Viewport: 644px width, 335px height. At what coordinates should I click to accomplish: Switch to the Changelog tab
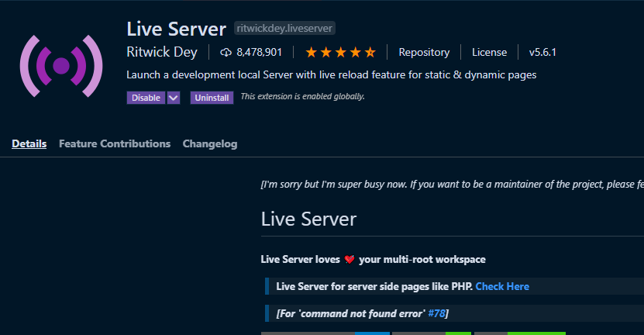pos(210,144)
